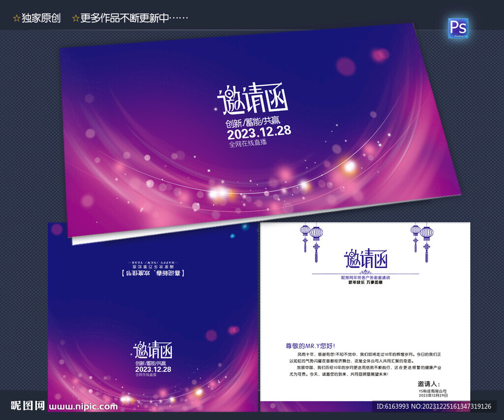Click the purple 邀请函 heading on the white inner page

(366, 259)
